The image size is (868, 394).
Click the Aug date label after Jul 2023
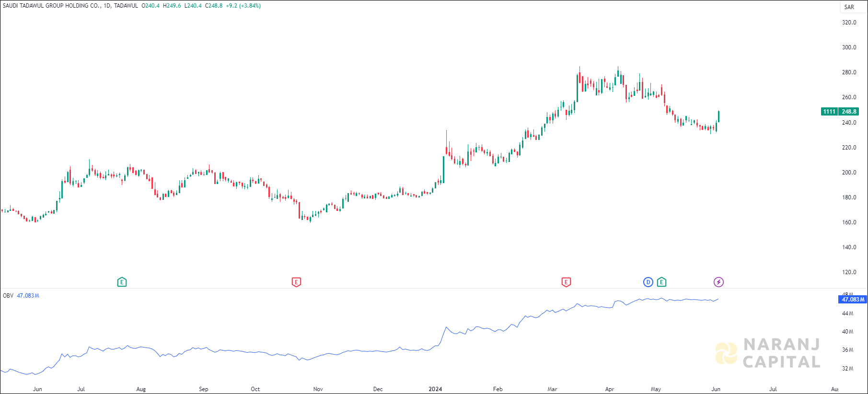141,389
